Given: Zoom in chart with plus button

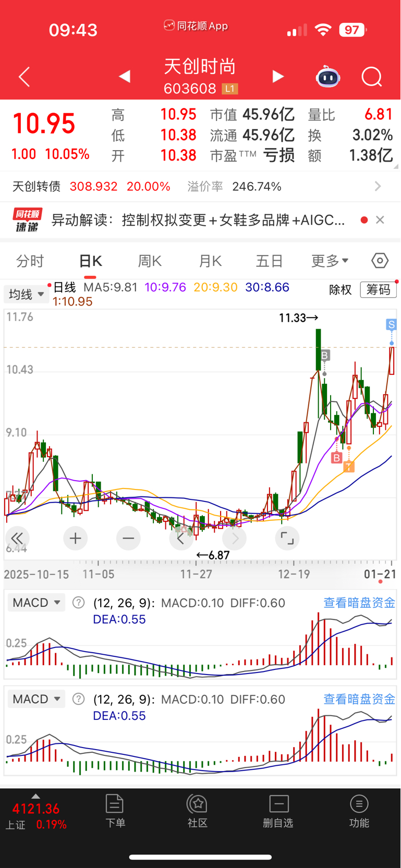Looking at the screenshot, I should coord(75,538).
